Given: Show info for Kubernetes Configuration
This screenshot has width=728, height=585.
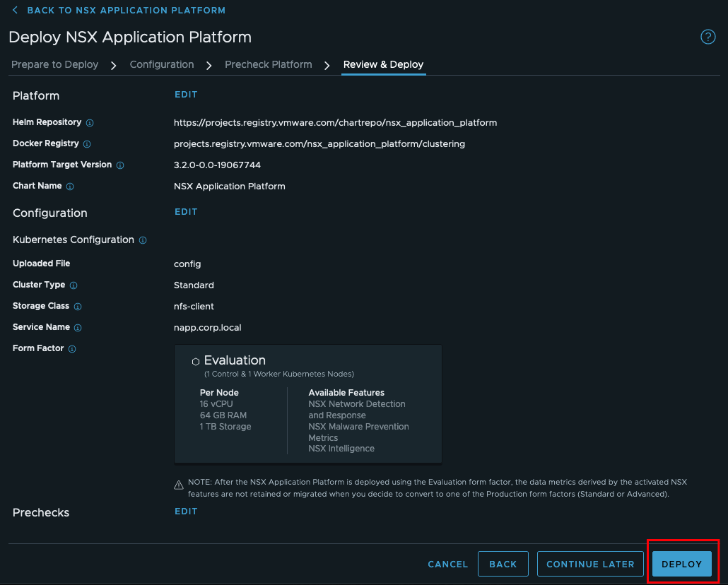Looking at the screenshot, I should [x=143, y=240].
